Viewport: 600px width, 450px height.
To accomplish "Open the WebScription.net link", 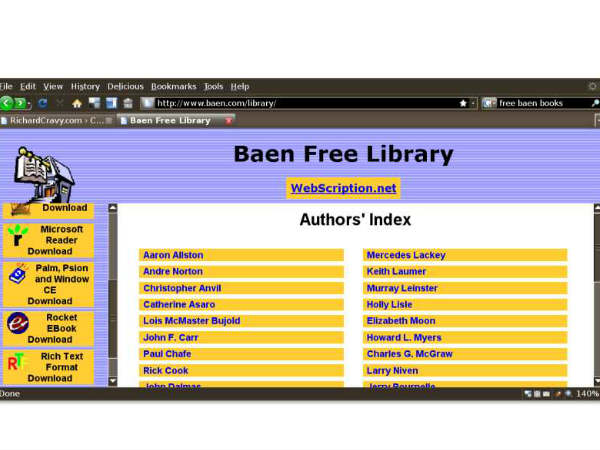I will point(343,188).
